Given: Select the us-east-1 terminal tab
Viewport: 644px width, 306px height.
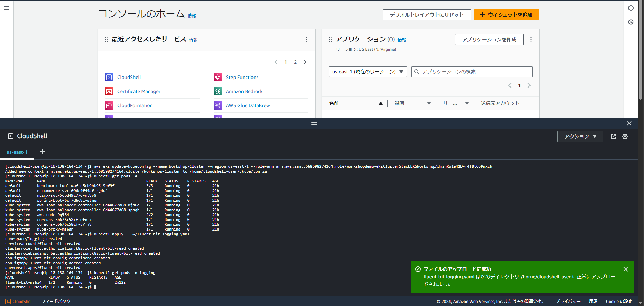Looking at the screenshot, I should [17, 152].
